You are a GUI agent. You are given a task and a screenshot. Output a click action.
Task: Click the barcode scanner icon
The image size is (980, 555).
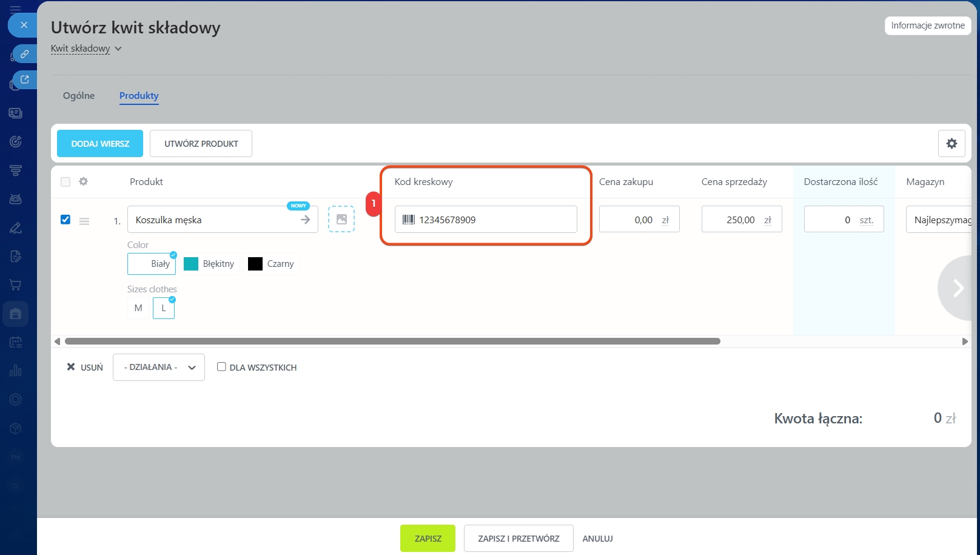click(409, 220)
